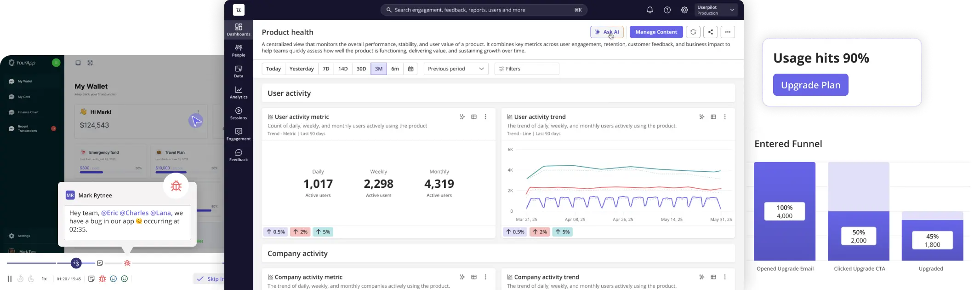This screenshot has width=980, height=290.
Task: Click the AI sparkle icon on User activity trend
Action: pyautogui.click(x=701, y=117)
